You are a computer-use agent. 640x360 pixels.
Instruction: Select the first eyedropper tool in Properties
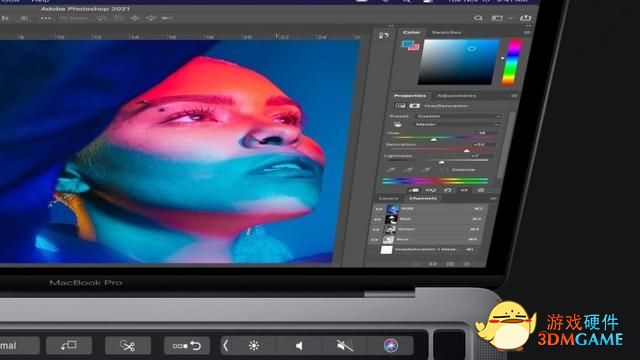click(x=391, y=169)
